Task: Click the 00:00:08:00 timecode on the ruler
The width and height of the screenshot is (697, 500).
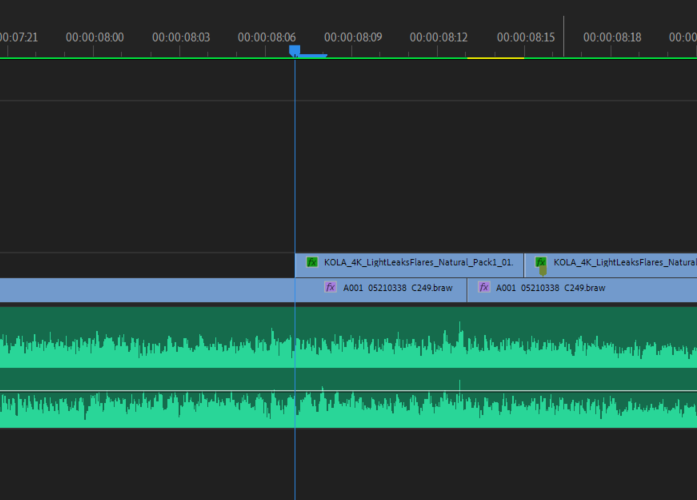Action: [x=95, y=37]
